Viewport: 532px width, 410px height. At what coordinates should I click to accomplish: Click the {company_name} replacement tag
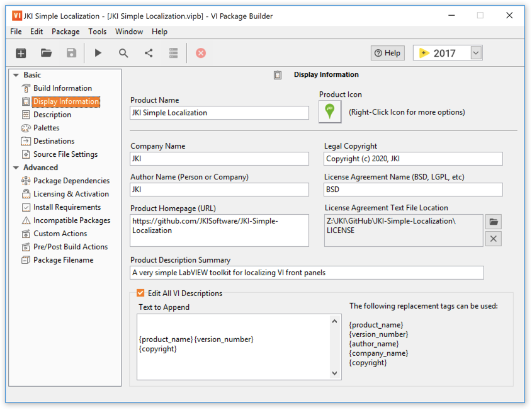(378, 354)
